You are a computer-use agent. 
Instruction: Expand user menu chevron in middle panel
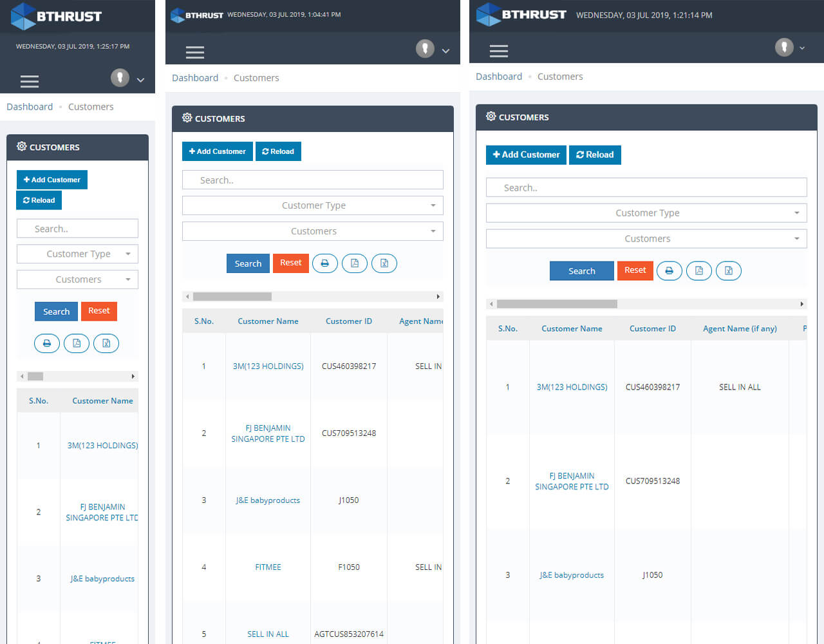[445, 51]
